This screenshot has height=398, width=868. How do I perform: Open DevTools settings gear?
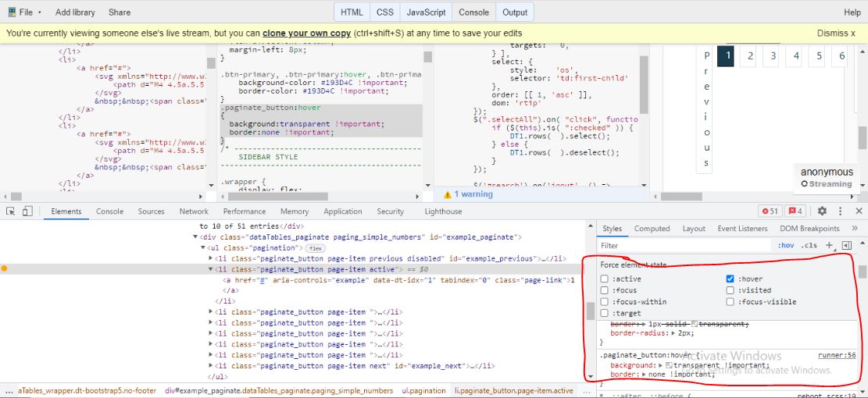click(x=822, y=211)
